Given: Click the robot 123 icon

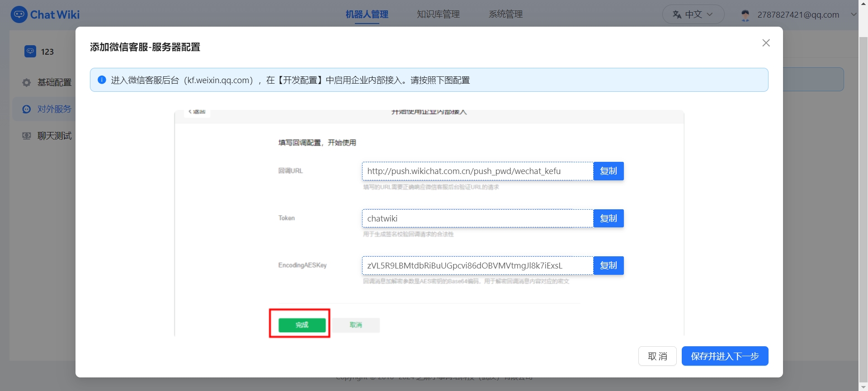Looking at the screenshot, I should click(30, 51).
